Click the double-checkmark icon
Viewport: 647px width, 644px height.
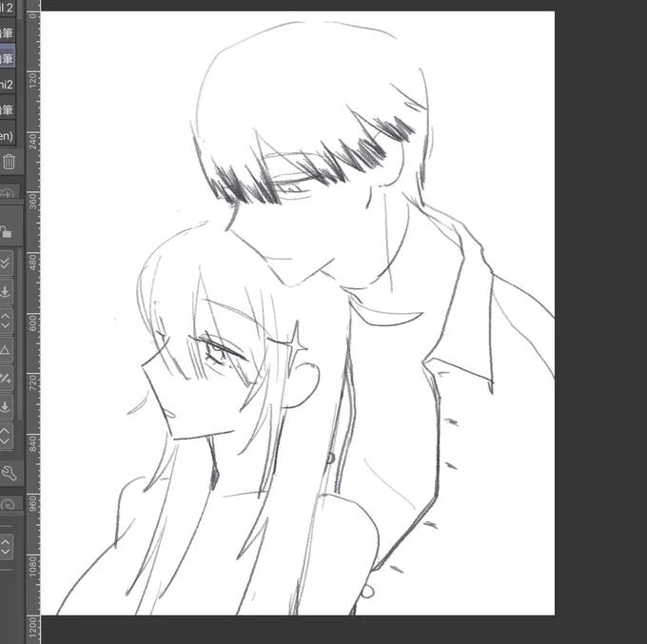pos(5,263)
